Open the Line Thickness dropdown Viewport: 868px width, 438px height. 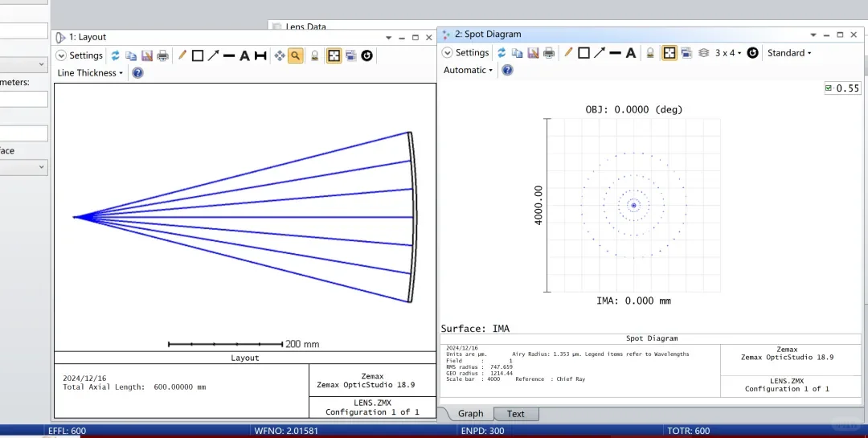pos(90,72)
